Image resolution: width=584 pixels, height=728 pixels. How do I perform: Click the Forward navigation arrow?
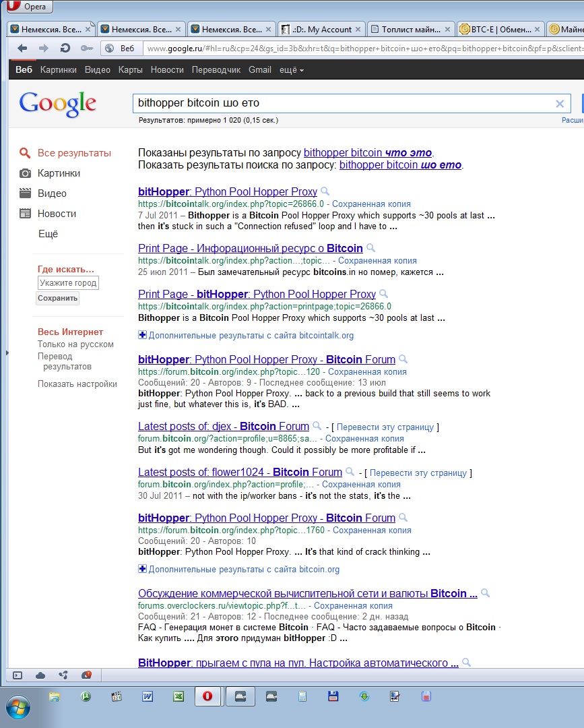tap(44, 49)
